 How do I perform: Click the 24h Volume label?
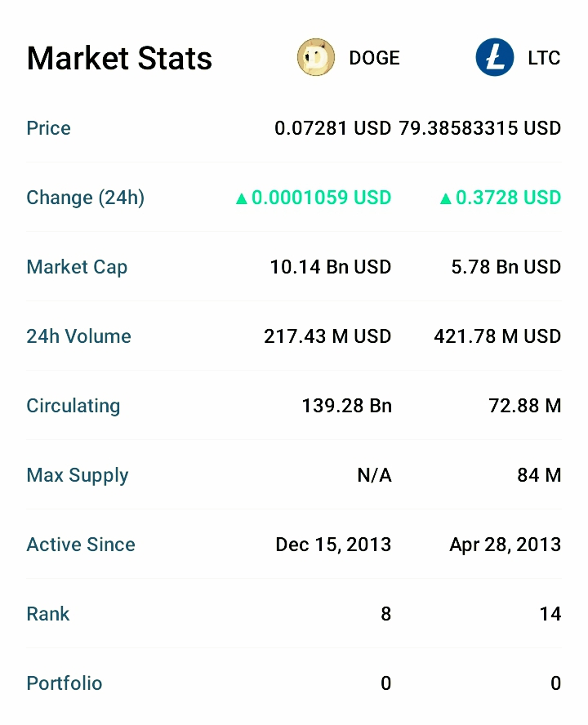click(x=78, y=336)
